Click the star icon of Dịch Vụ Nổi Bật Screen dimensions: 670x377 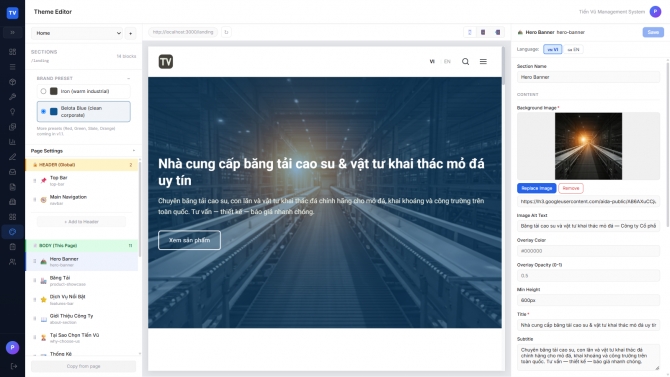click(44, 300)
